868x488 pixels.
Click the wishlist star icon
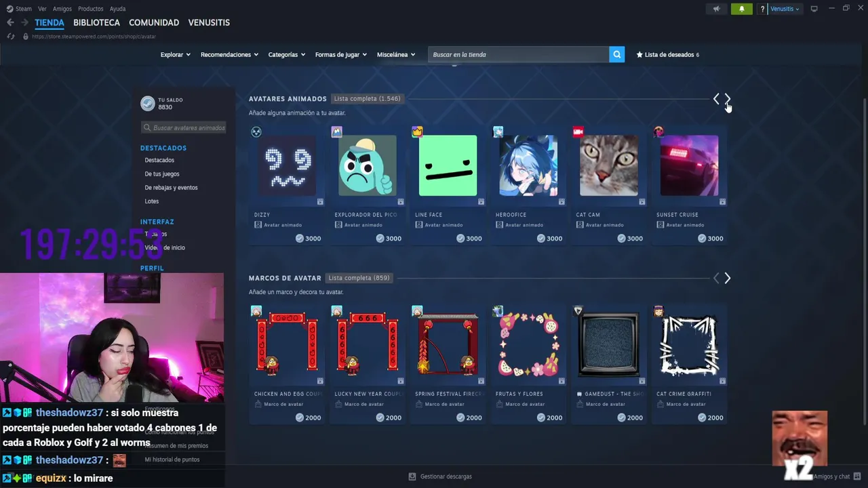(639, 54)
